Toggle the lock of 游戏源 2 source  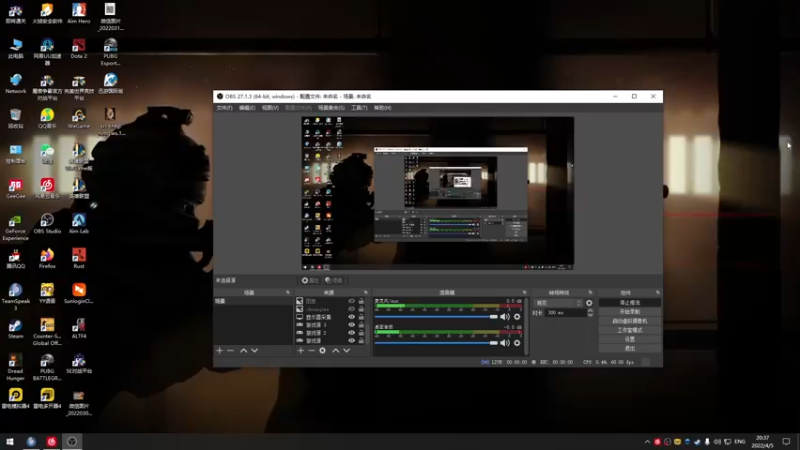click(x=361, y=333)
